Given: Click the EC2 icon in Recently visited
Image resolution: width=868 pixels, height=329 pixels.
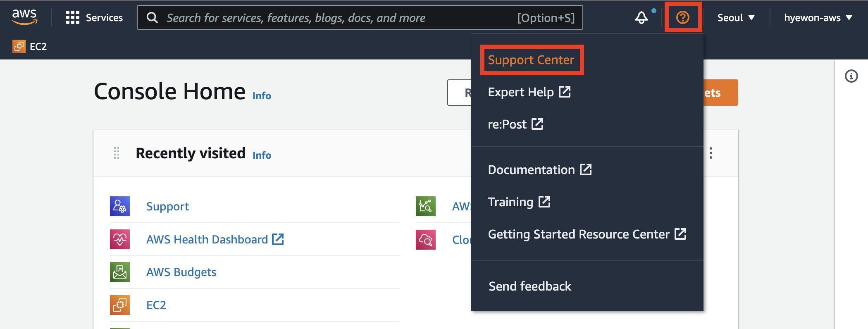Looking at the screenshot, I should (x=120, y=305).
